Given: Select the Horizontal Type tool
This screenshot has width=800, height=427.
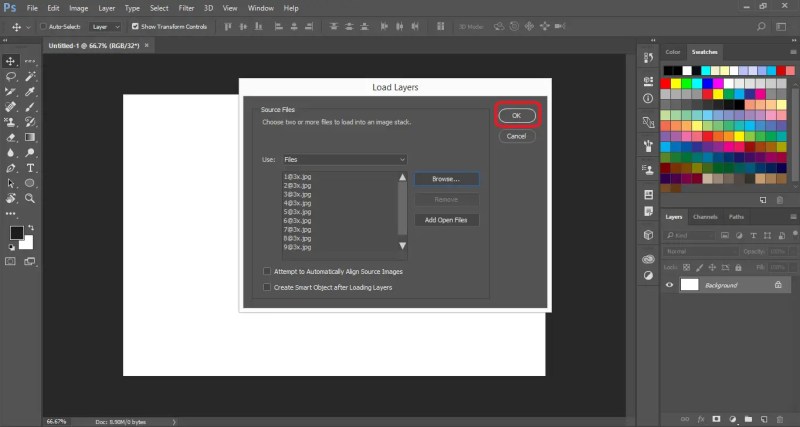Looking at the screenshot, I should (30, 168).
